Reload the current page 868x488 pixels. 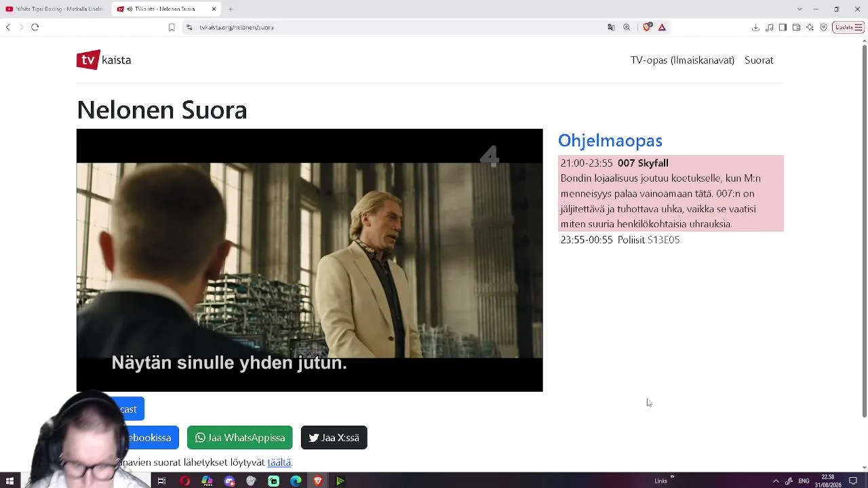point(35,27)
